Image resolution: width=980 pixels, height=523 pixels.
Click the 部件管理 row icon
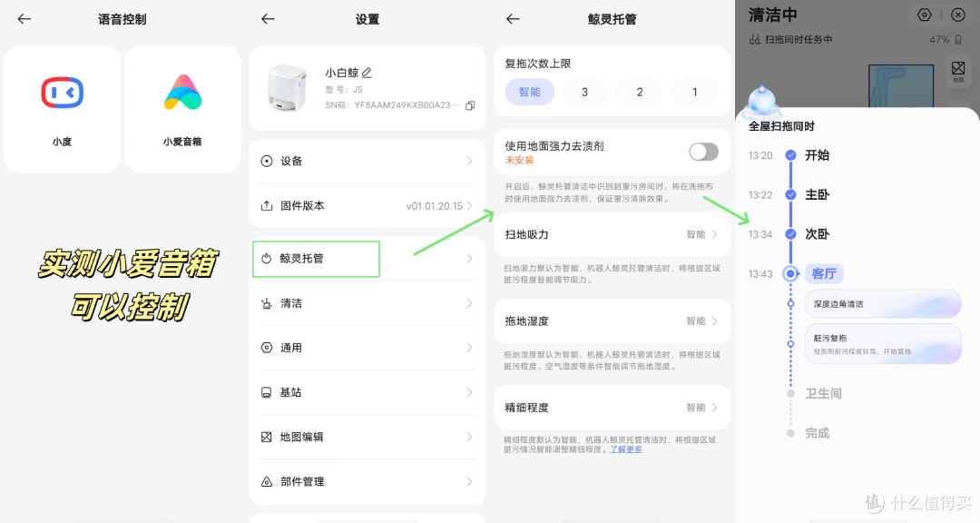click(267, 482)
